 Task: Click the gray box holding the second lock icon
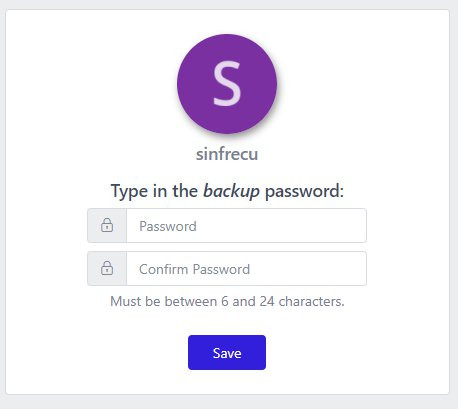107,268
